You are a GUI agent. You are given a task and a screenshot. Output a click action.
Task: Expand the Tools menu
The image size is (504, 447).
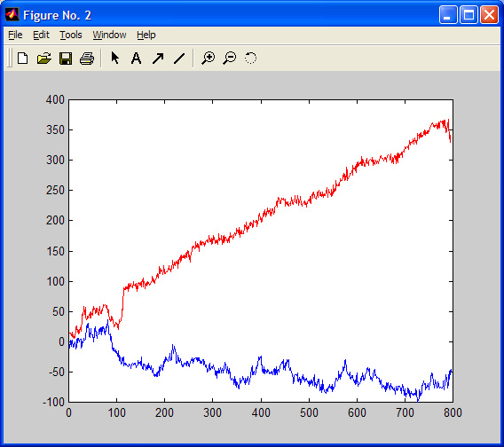[71, 35]
